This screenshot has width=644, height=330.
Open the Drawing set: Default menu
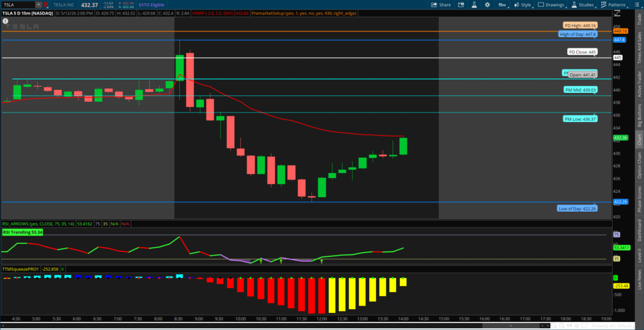coord(614,326)
